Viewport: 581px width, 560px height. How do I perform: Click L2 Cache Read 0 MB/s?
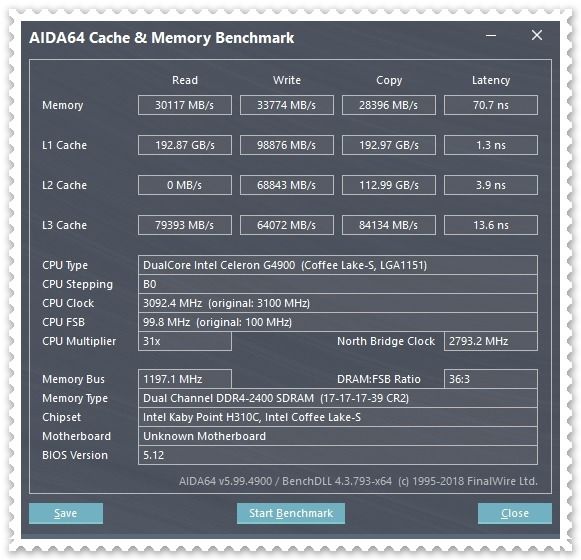pos(185,185)
